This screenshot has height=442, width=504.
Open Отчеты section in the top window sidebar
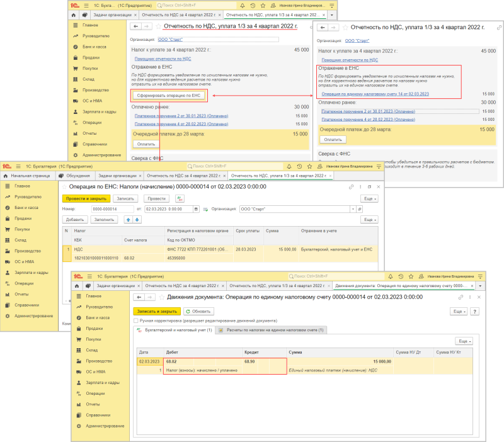89,133
